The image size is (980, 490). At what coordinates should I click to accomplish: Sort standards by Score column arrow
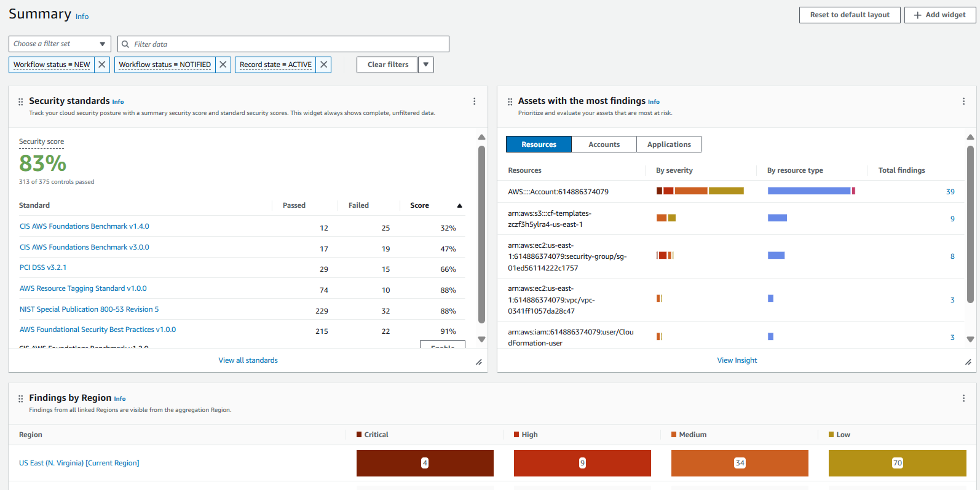click(459, 205)
